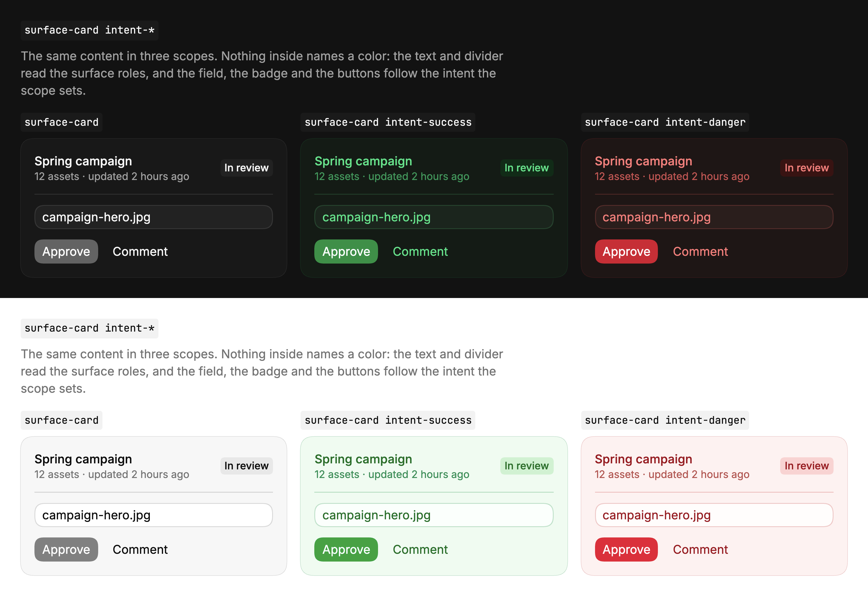Screen dimensions: 868x596
Task: Click the In review badge in the dark neutral card
Action: [x=247, y=168]
